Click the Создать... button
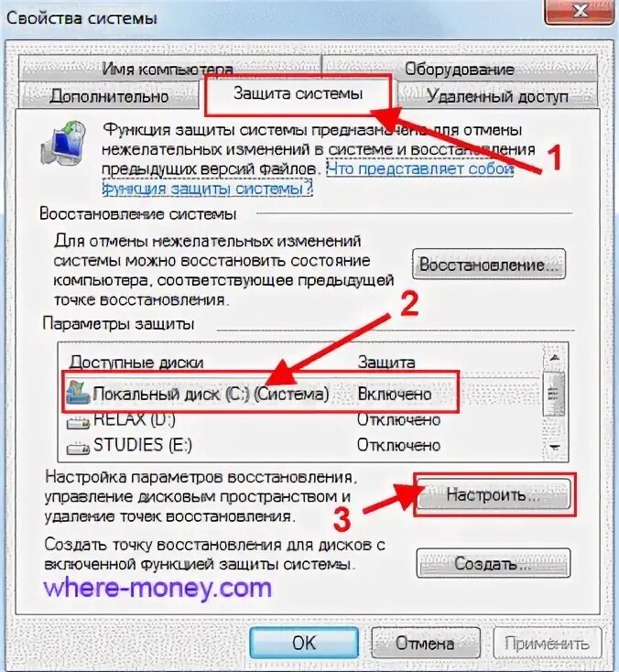The width and height of the screenshot is (619, 672). 494,563
